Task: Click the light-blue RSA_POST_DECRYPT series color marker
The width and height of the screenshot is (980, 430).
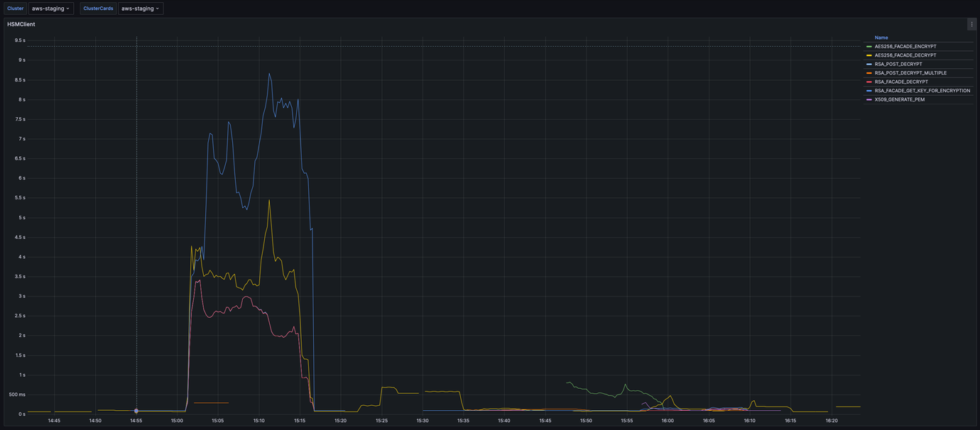Action: coord(869,64)
